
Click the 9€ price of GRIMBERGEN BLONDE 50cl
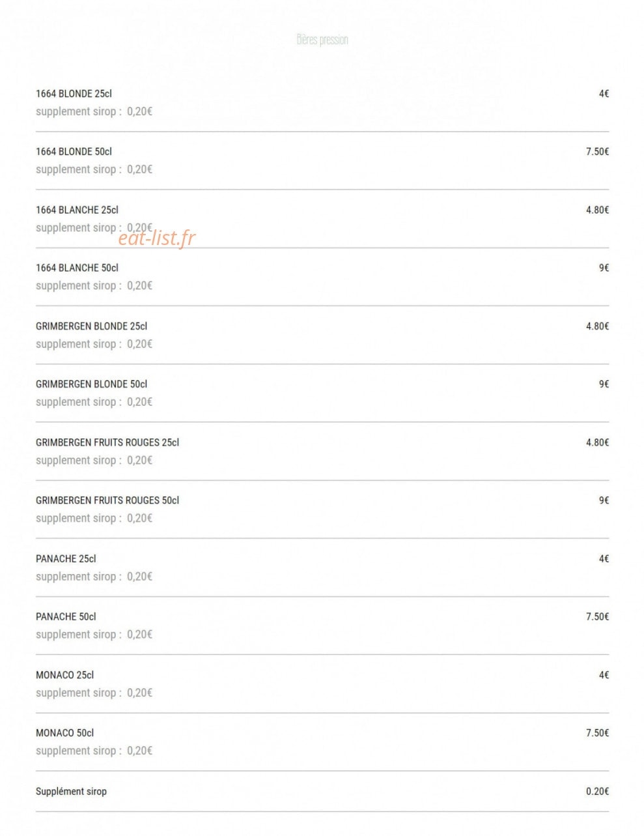(x=604, y=384)
